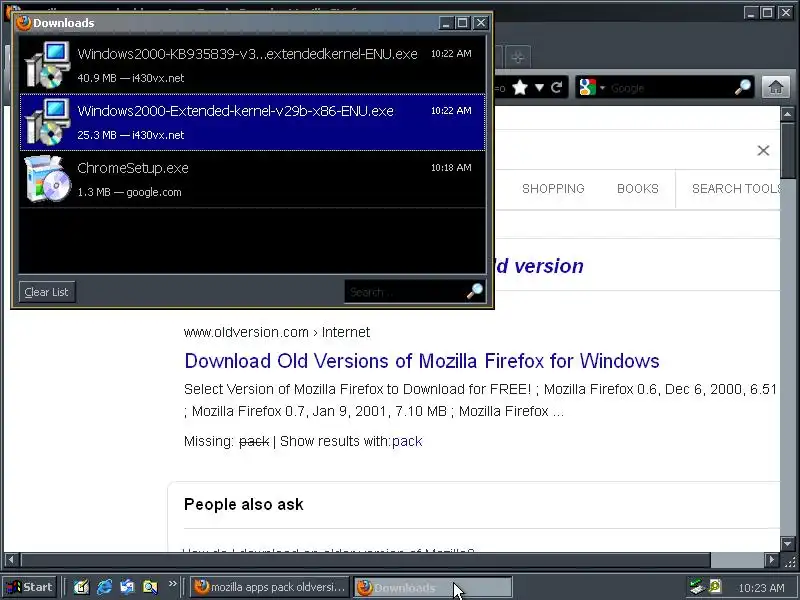
Task: Close the Downloads window
Action: click(x=481, y=23)
